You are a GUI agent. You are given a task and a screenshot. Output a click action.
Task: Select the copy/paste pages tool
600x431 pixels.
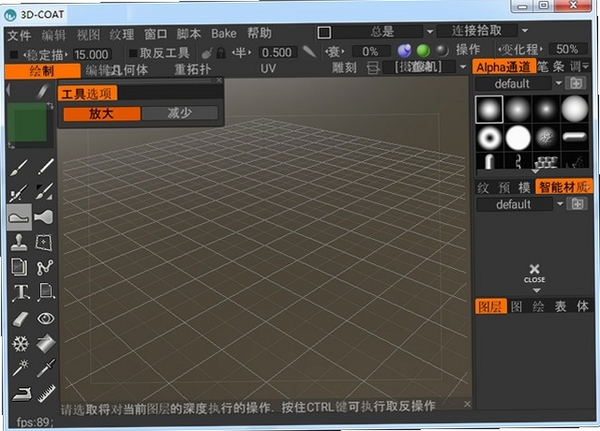click(x=19, y=267)
